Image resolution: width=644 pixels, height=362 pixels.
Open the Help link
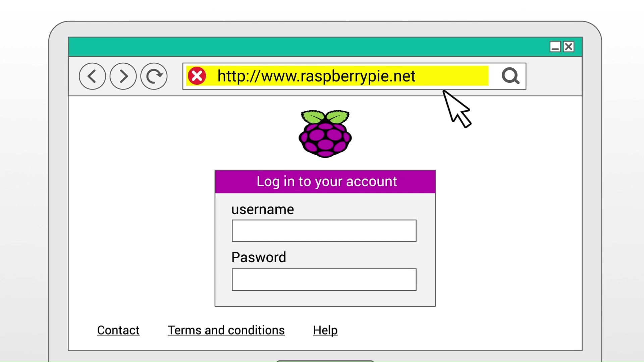(325, 331)
